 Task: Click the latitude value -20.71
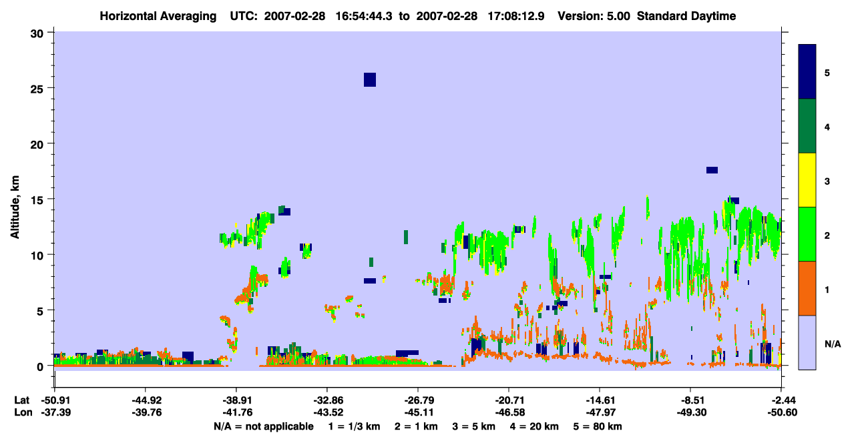509,400
